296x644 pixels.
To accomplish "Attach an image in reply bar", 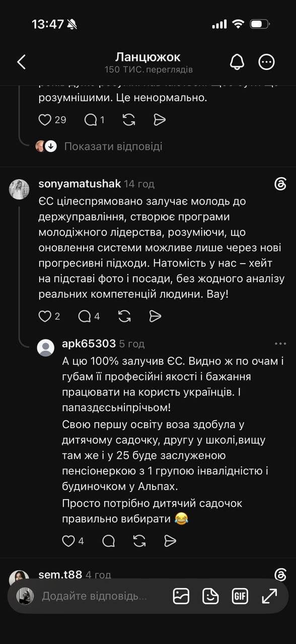I will coord(181,596).
